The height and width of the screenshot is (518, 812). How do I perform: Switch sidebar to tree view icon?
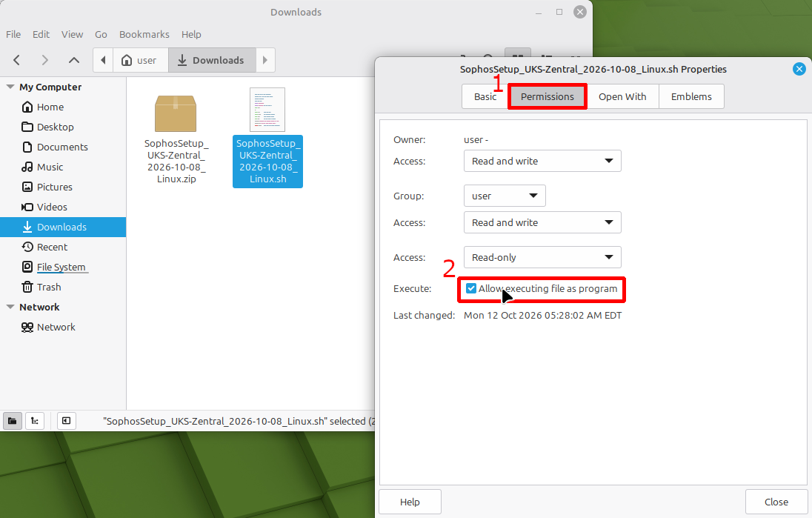(x=35, y=421)
